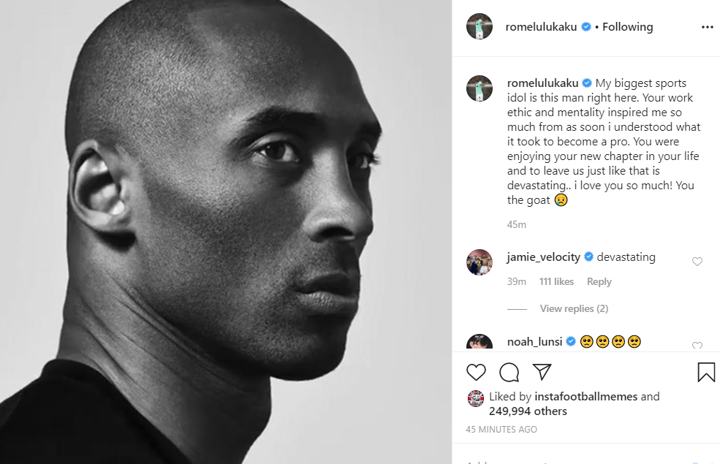720x464 pixels.
Task: Click the Following button in the header
Action: (x=627, y=27)
